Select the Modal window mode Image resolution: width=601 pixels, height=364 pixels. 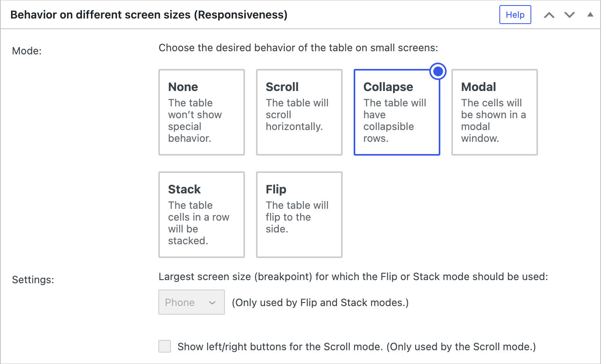pos(494,112)
